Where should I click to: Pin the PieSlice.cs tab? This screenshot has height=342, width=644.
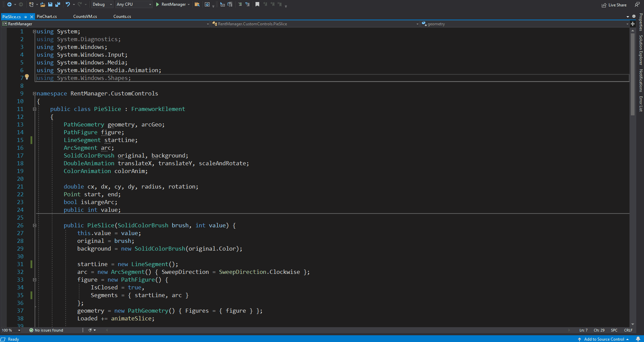pyautogui.click(x=25, y=17)
